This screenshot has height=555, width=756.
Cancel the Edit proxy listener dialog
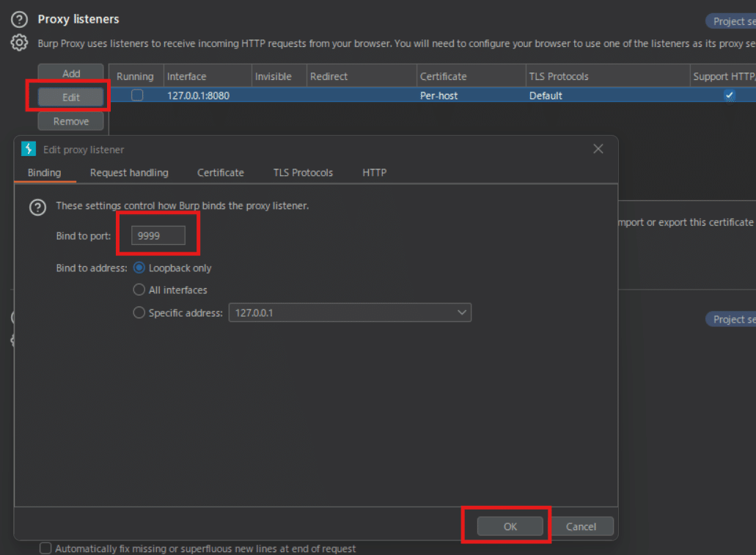(581, 526)
